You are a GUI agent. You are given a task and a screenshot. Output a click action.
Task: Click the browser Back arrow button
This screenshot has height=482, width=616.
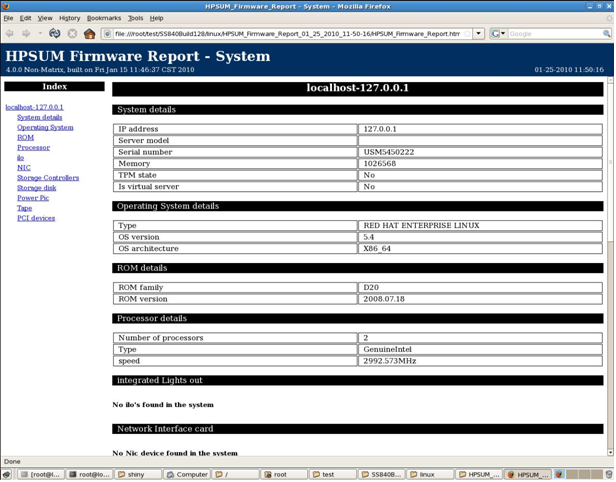[x=10, y=33]
